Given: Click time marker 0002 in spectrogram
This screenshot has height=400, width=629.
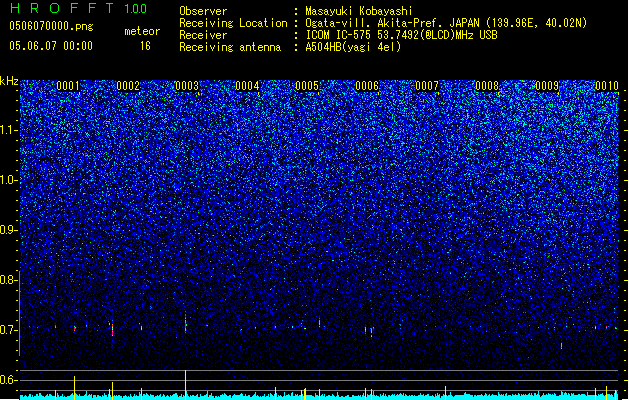Looking at the screenshot, I should (128, 86).
